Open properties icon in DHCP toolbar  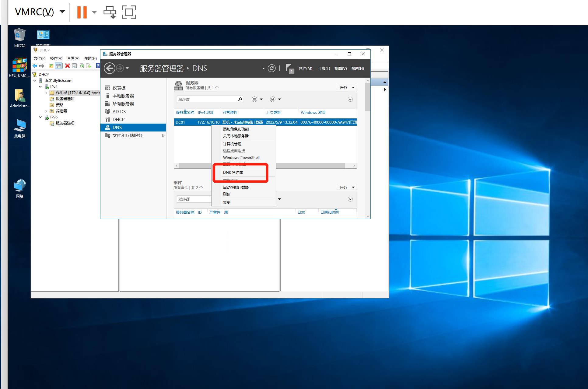pyautogui.click(x=75, y=66)
